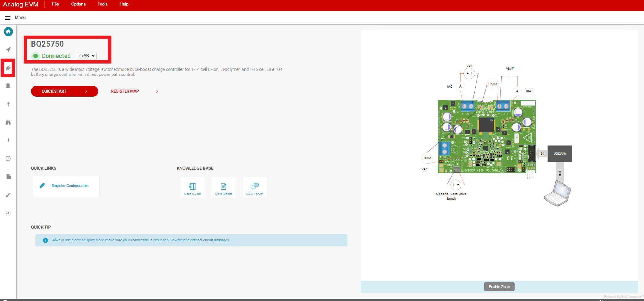Click the plug connection icon in the sidebar
This screenshot has height=301, width=644.
coord(8,68)
